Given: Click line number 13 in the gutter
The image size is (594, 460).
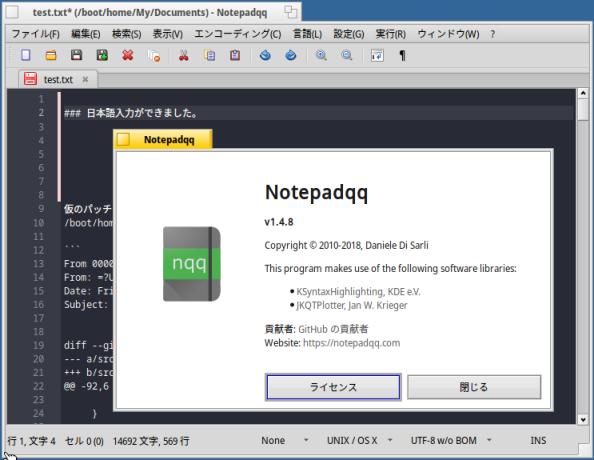Looking at the screenshot, I should [x=39, y=264].
